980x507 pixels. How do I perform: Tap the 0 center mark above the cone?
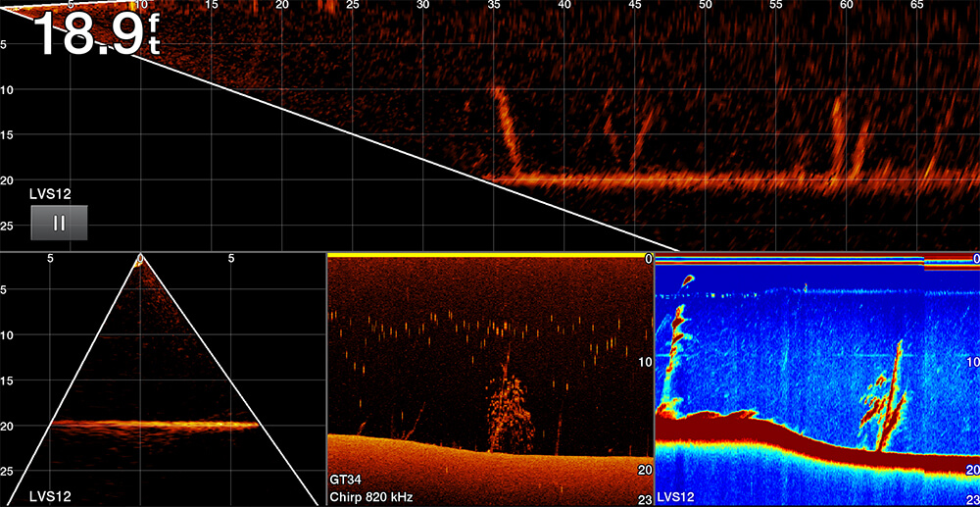tap(140, 259)
